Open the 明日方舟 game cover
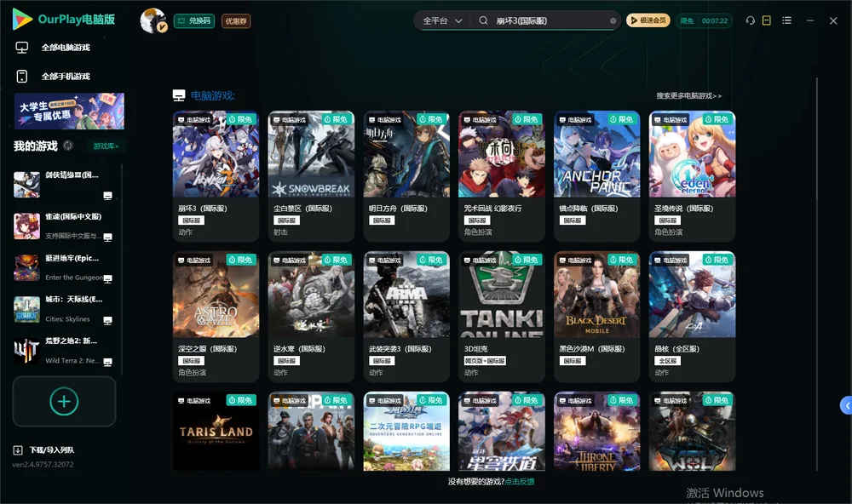852x504 pixels. [x=406, y=154]
